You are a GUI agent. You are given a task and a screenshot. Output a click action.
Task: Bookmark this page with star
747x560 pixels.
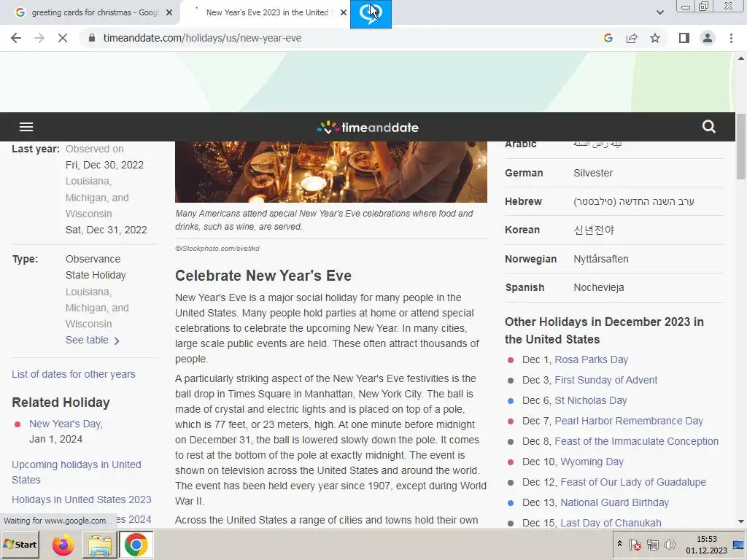click(655, 38)
